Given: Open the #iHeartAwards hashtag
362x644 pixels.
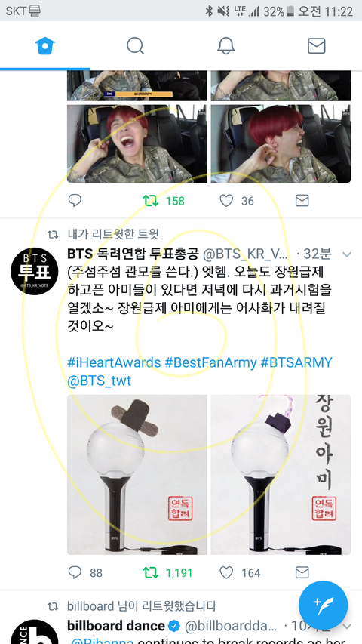Looking at the screenshot, I should tap(114, 362).
